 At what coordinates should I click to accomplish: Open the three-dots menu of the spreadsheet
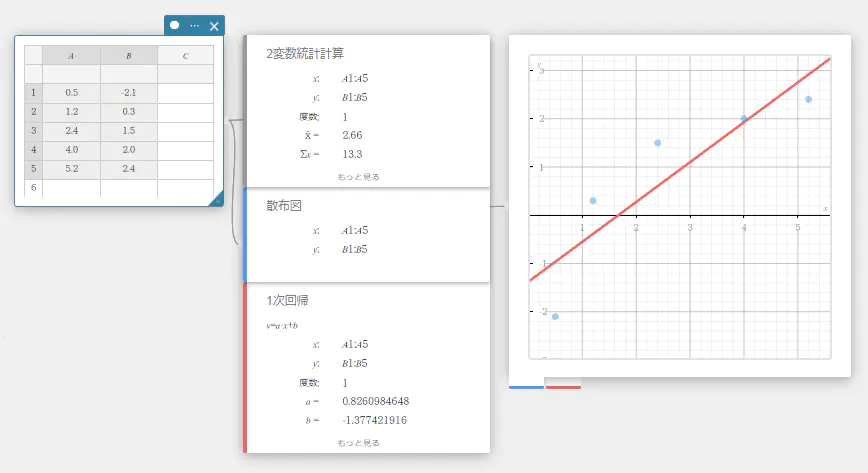coord(194,25)
